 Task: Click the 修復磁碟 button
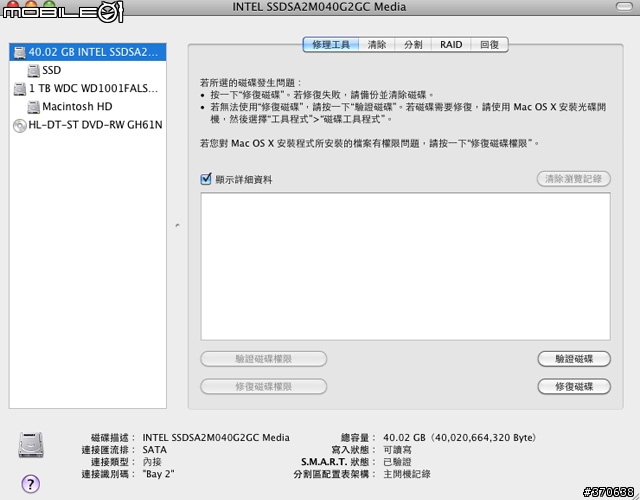click(x=574, y=387)
